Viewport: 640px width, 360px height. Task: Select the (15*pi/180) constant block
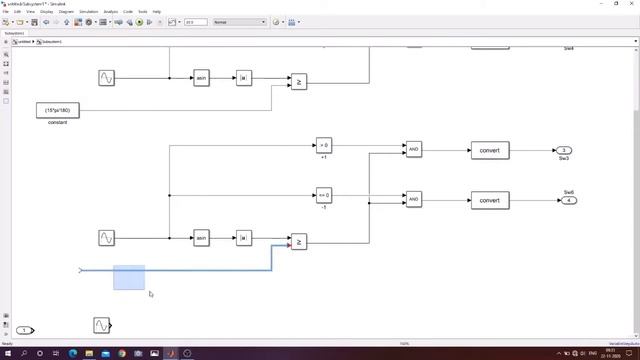pyautogui.click(x=58, y=110)
